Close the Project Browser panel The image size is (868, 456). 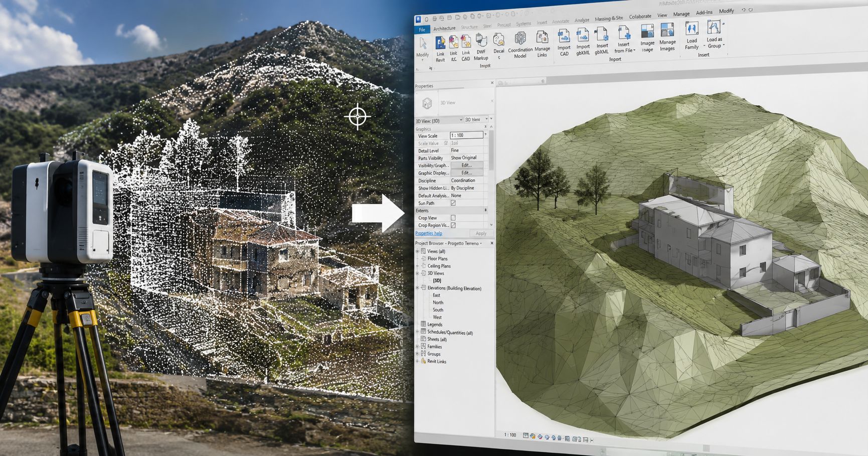[x=491, y=243]
